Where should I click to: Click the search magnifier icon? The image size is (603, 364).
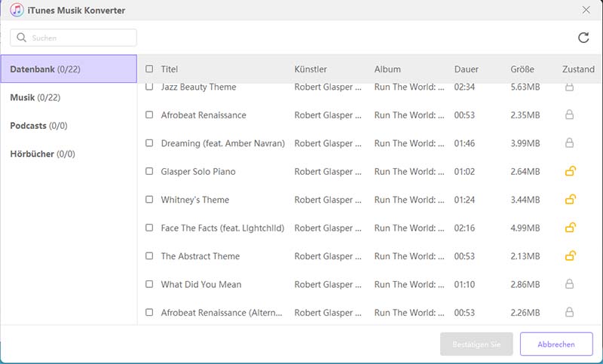click(x=22, y=38)
